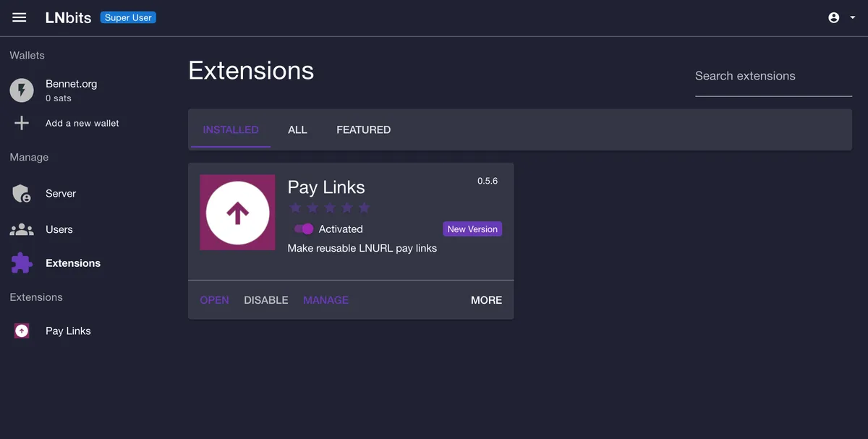Select the Bennet.org wallet lightning icon
The width and height of the screenshot is (868, 439).
pyautogui.click(x=22, y=90)
